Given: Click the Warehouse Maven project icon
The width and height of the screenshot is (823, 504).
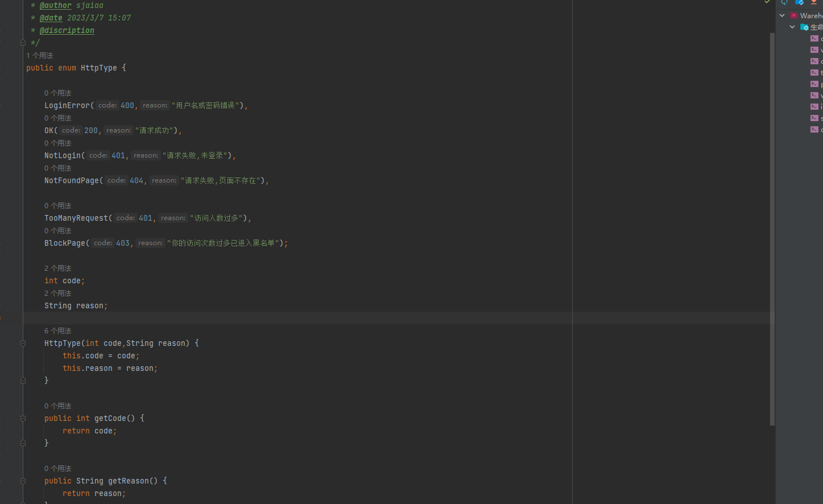Looking at the screenshot, I should tap(794, 15).
